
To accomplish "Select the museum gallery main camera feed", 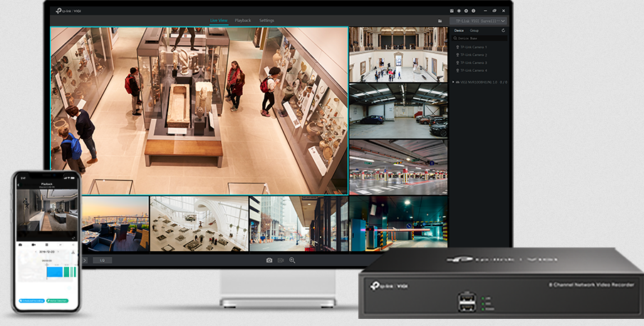I will tap(199, 111).
